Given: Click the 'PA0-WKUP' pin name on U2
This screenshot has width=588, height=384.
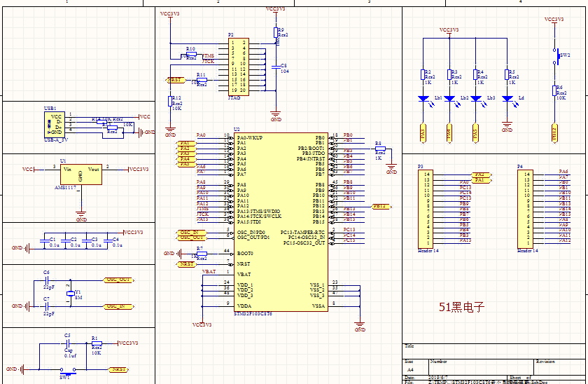Looking at the screenshot, I should click(250, 138).
